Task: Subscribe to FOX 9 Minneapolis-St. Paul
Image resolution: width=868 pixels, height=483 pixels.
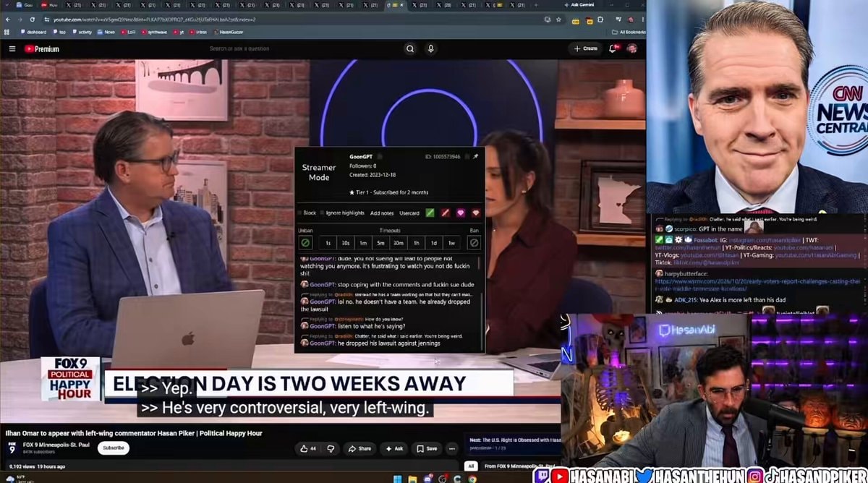Action: coord(114,448)
